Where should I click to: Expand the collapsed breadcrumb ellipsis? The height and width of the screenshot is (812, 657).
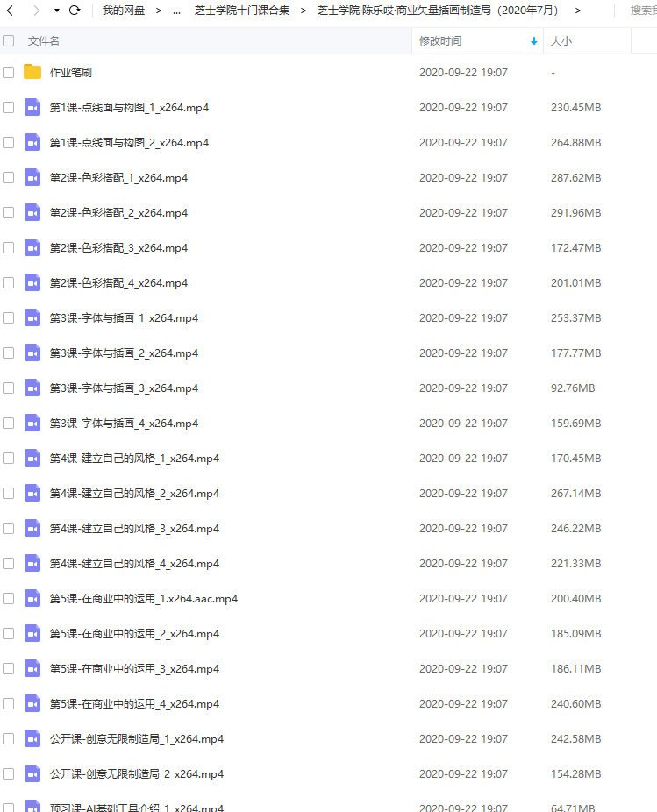tap(176, 11)
